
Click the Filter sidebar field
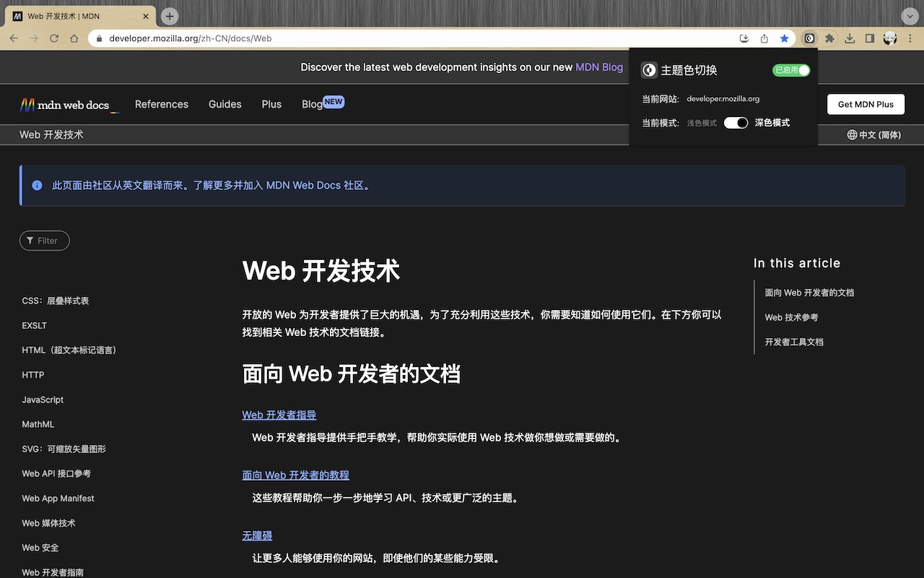(45, 241)
